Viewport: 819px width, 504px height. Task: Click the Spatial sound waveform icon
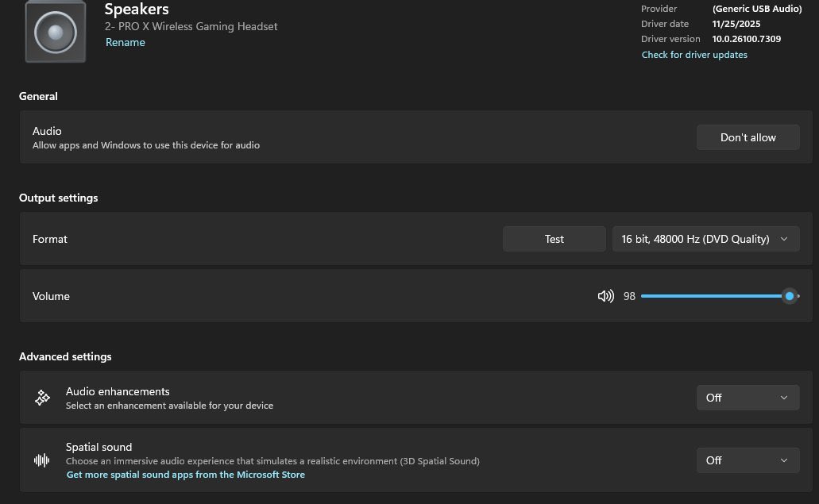tap(42, 460)
